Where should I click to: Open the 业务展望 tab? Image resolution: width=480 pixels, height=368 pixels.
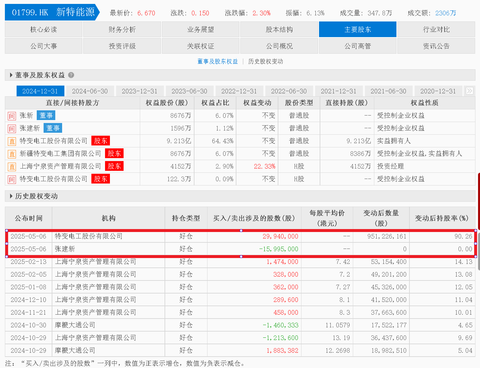tap(200, 29)
